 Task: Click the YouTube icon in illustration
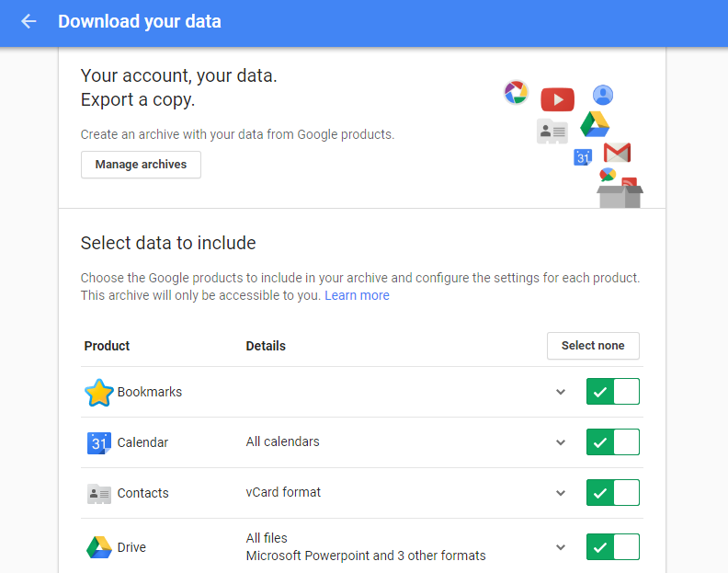(x=557, y=99)
